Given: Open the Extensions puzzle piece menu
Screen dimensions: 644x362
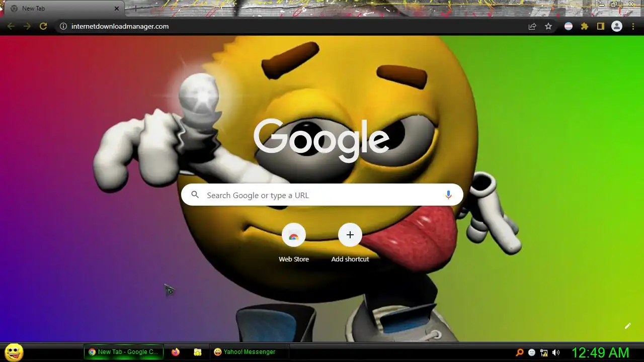Looking at the screenshot, I should click(585, 26).
